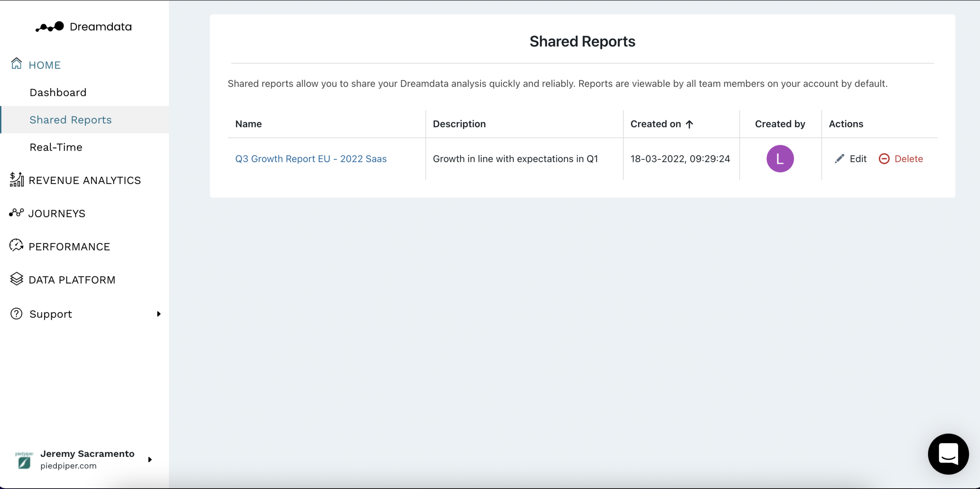Screen dimensions: 980x489
Task: Open the chat support widget
Action: pos(948,454)
